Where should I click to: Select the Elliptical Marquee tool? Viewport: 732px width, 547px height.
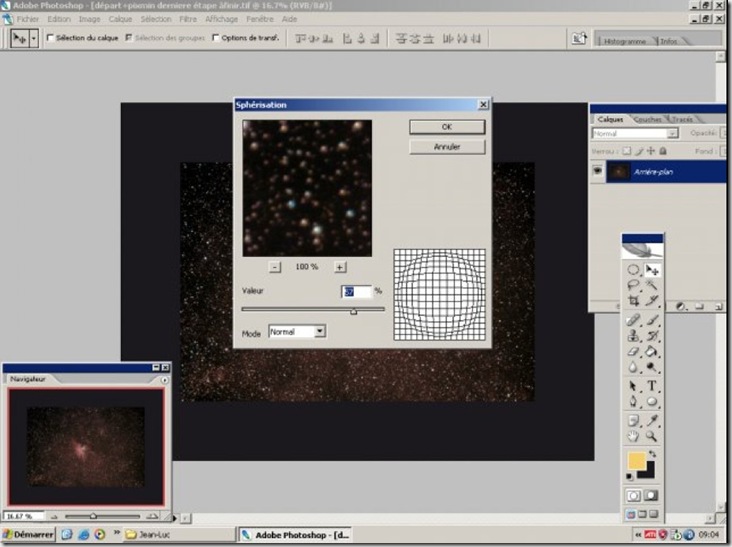(633, 270)
